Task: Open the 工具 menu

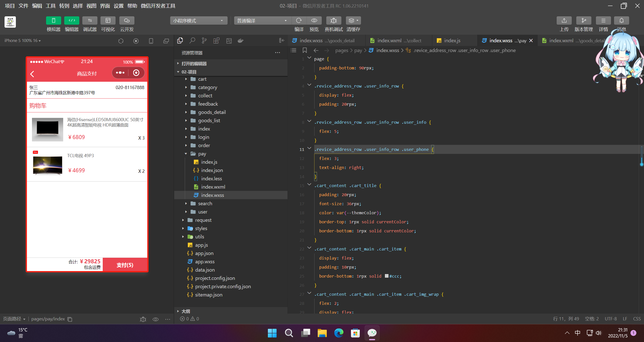Action: point(50,6)
